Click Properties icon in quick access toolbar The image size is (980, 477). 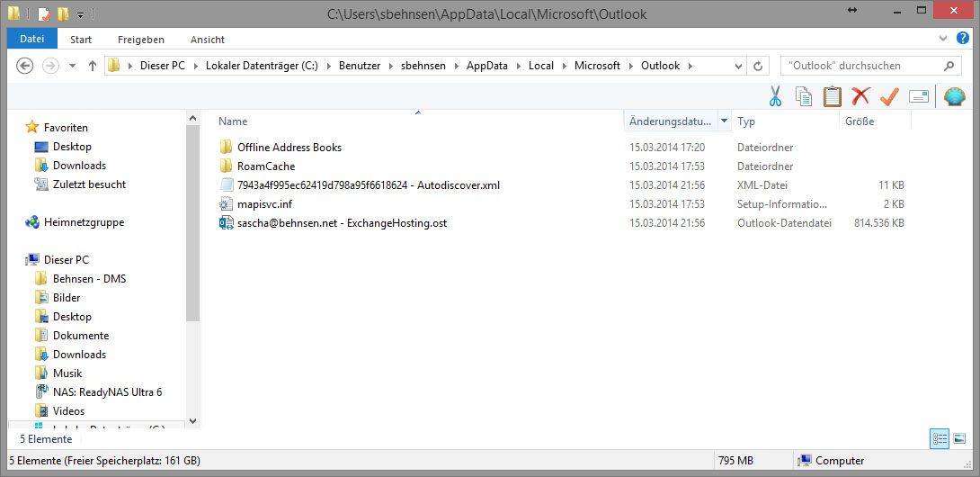point(44,13)
